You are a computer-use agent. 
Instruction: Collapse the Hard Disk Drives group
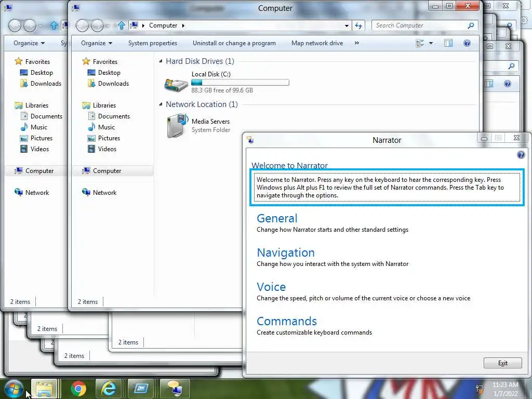tap(161, 61)
